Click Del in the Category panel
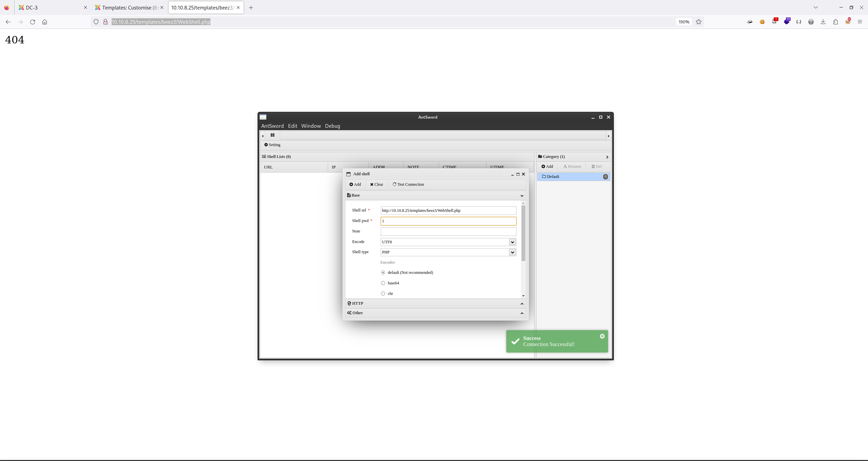The image size is (868, 461). pos(597,166)
